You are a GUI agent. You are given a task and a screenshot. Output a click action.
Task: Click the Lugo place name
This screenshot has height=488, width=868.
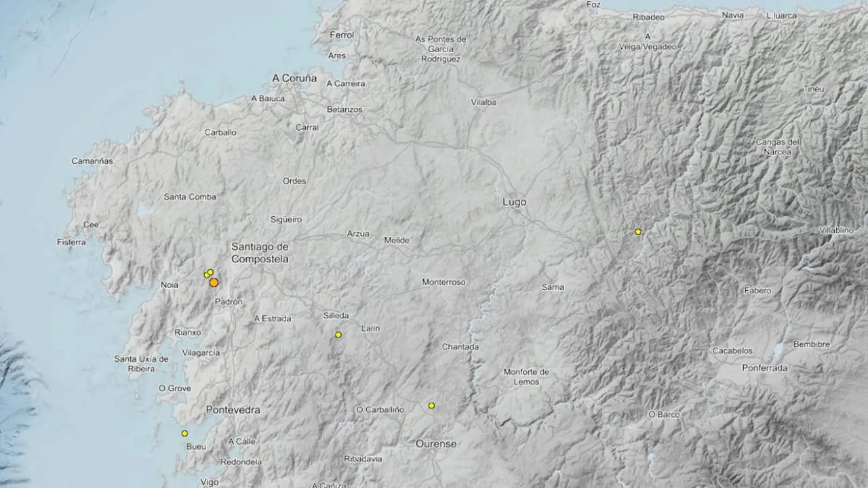click(x=513, y=202)
